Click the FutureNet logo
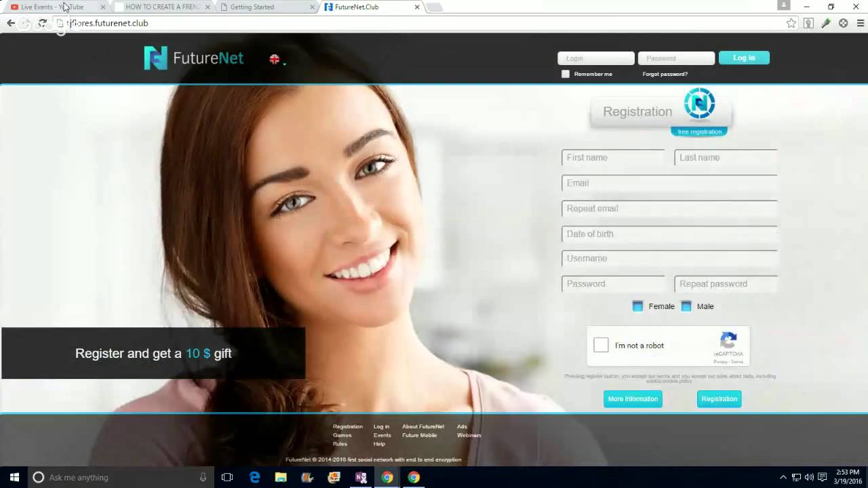This screenshot has height=488, width=868. click(194, 58)
